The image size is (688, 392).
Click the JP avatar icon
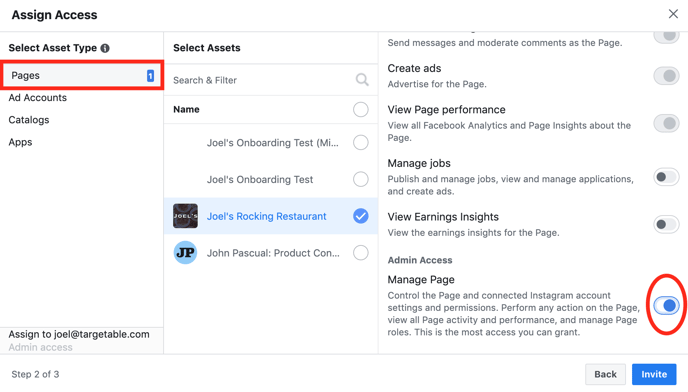pyautogui.click(x=185, y=253)
